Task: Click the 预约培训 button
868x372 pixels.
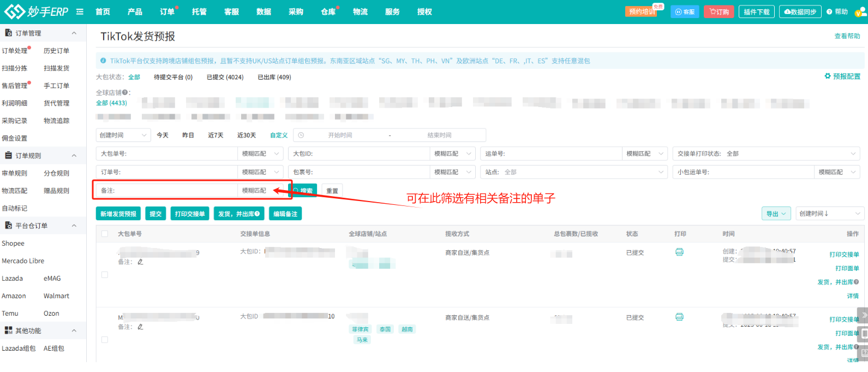Action: click(x=640, y=11)
